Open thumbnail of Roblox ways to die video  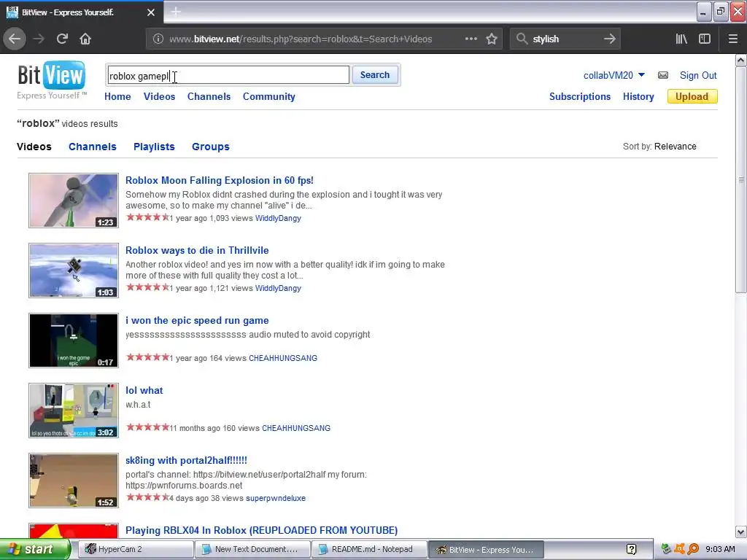(74, 271)
